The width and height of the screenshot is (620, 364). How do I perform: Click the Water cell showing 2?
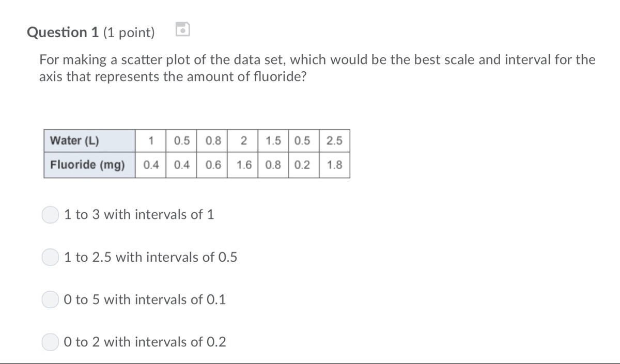tap(244, 140)
